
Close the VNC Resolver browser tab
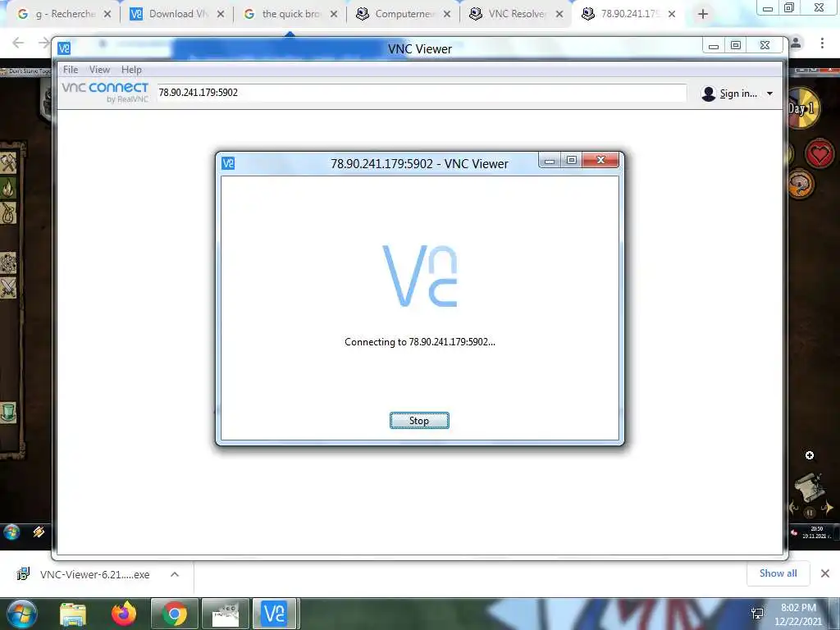(x=559, y=15)
